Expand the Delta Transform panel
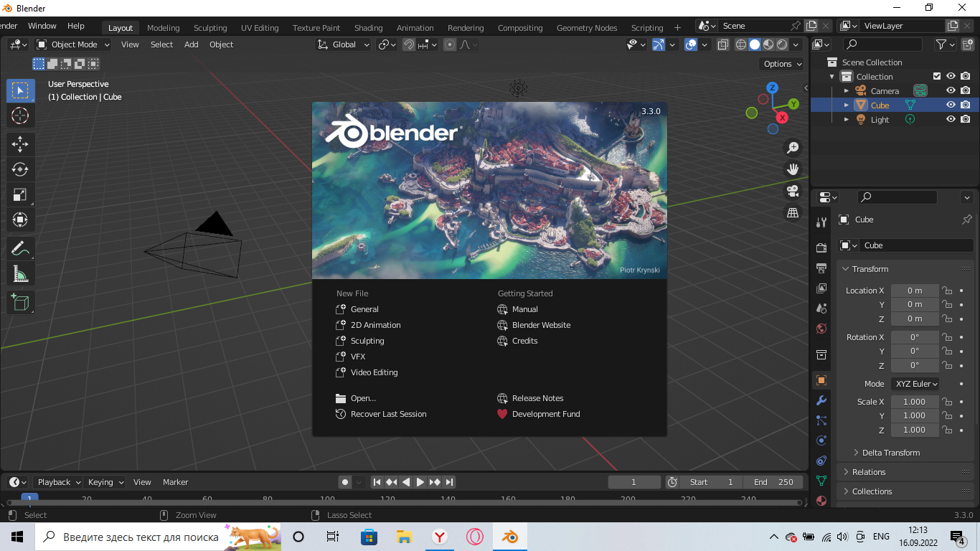Image resolution: width=980 pixels, height=551 pixels. [x=890, y=453]
